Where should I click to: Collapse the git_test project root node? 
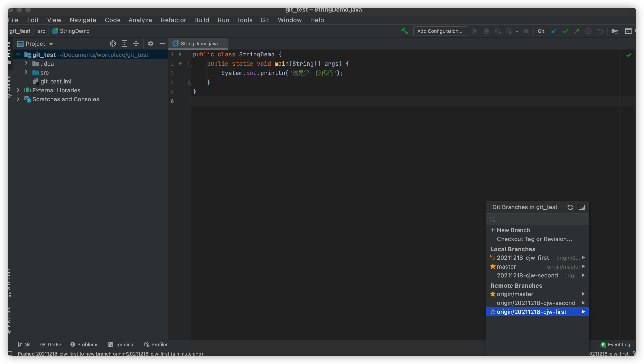[18, 55]
